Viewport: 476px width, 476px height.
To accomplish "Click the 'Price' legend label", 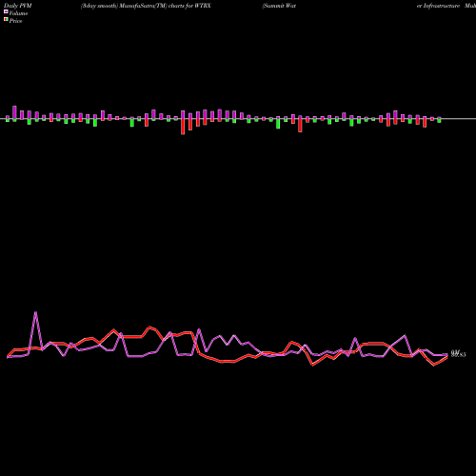I will click(15, 21).
